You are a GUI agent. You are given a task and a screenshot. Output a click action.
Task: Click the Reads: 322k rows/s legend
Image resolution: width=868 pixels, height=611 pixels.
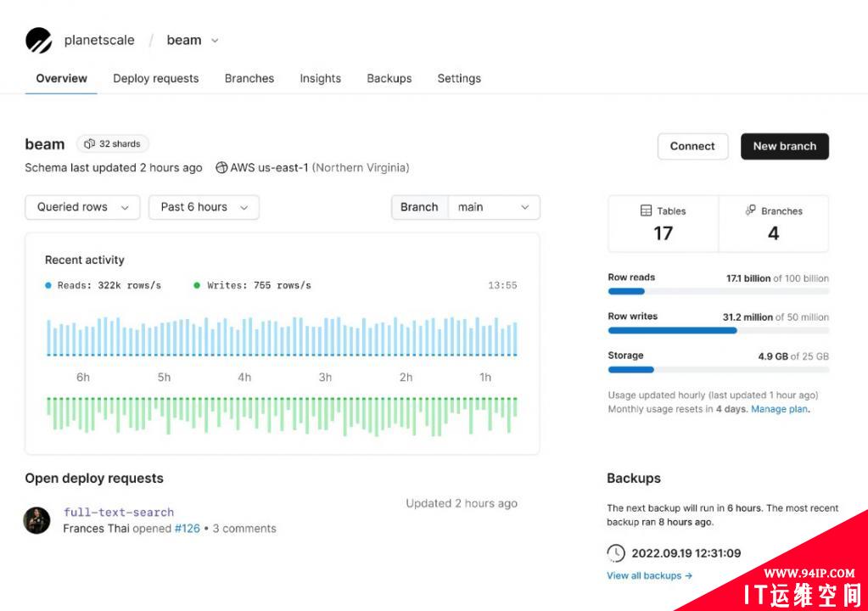(x=103, y=286)
